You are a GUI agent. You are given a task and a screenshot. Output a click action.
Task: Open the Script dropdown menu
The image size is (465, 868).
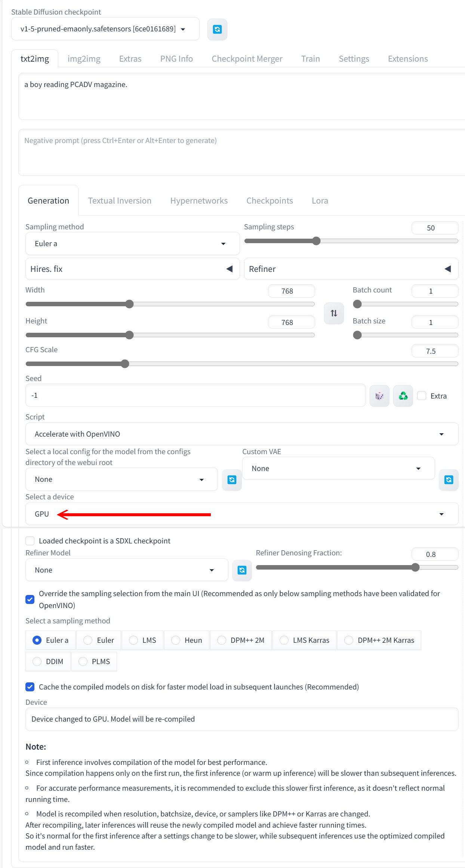(x=241, y=434)
